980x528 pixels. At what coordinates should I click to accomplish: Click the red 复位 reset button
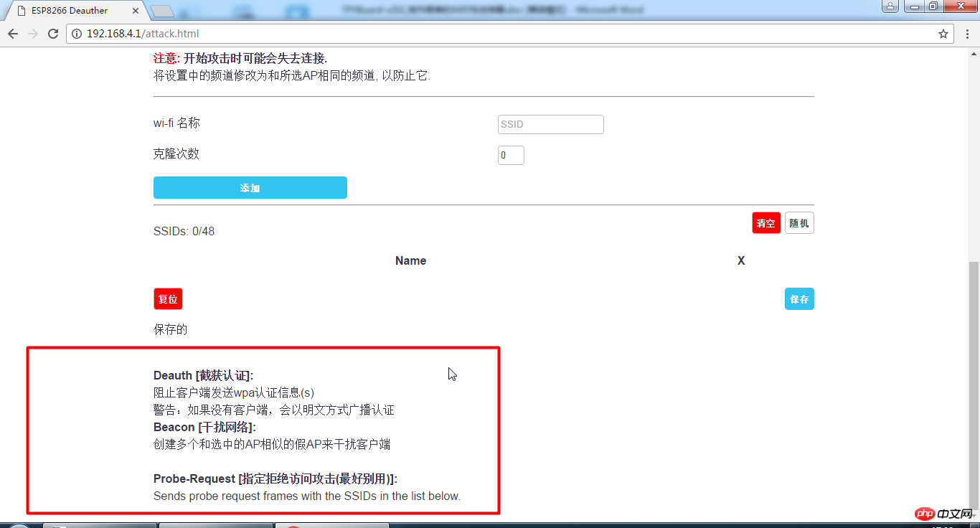click(168, 299)
